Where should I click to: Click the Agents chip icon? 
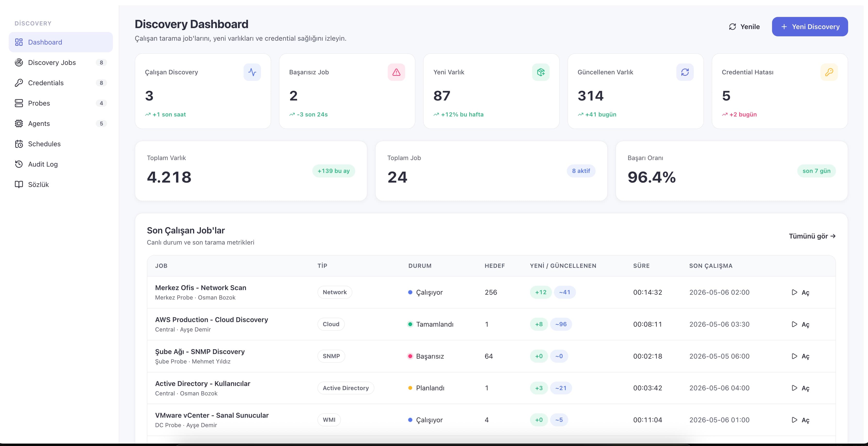[19, 123]
